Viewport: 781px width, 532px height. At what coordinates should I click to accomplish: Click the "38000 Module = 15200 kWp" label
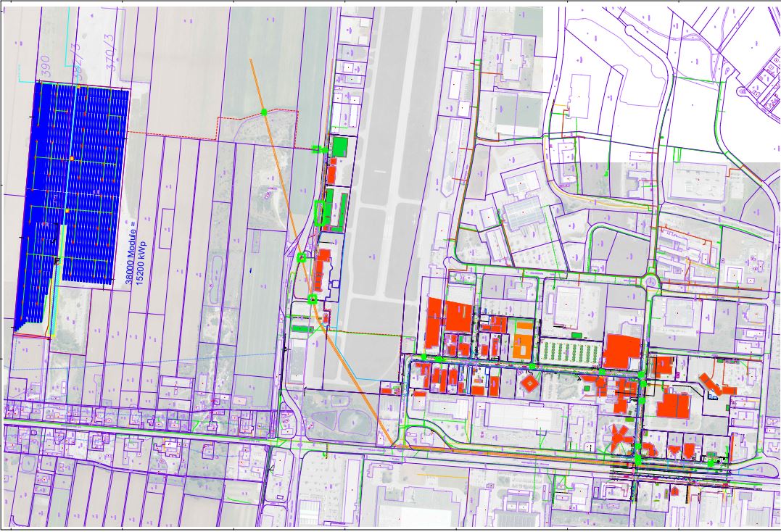pos(134,252)
